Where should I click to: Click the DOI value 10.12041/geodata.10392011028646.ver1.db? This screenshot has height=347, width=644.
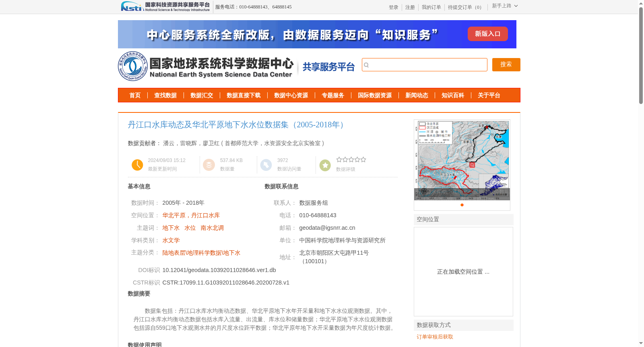pos(219,270)
